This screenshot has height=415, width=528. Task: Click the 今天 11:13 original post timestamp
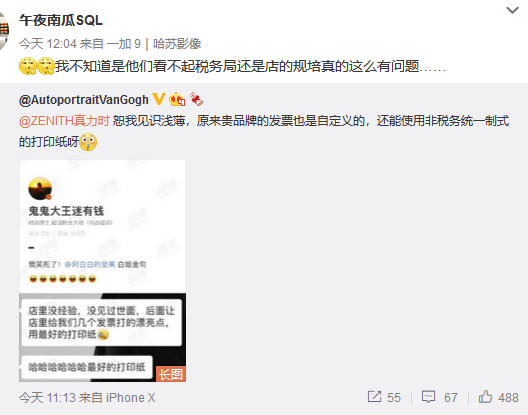point(47,398)
